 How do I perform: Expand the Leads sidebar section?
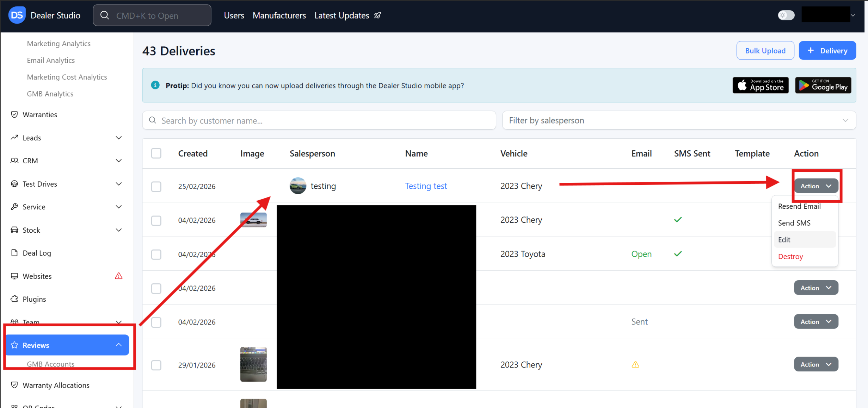pyautogui.click(x=118, y=138)
